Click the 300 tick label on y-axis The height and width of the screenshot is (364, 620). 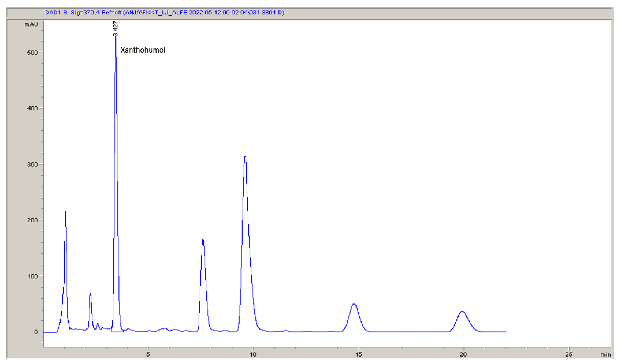[32, 165]
